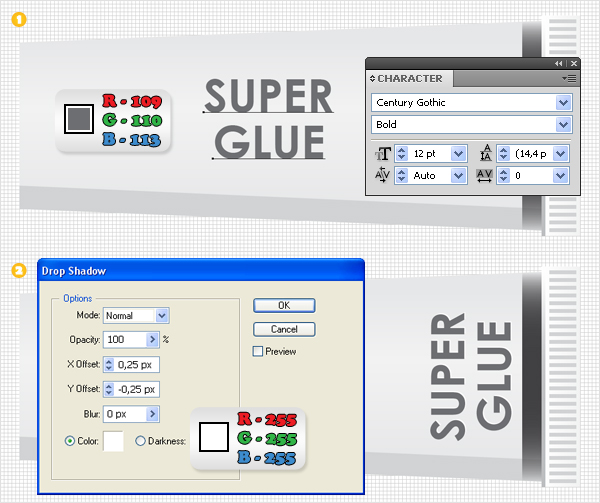This screenshot has height=503, width=600.
Task: Confirm Drop Shadow with OK
Action: (284, 306)
